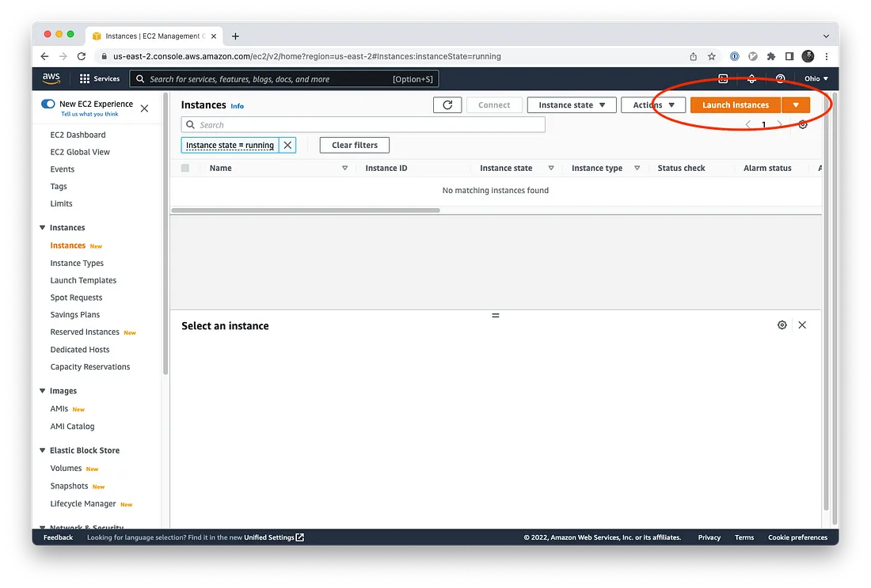This screenshot has height=588, width=871.
Task: Open the Info link beside Instances
Action: [x=238, y=105]
